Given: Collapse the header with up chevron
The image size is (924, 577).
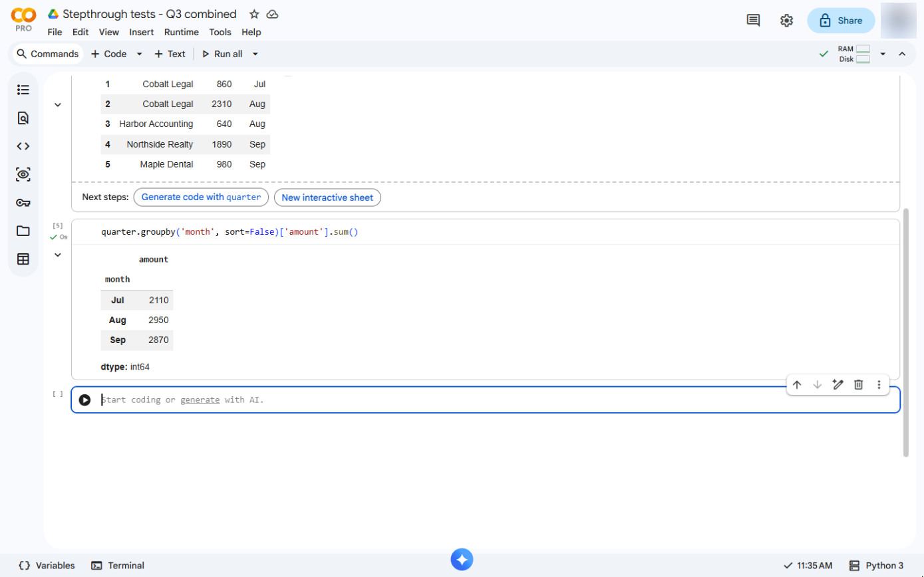Looking at the screenshot, I should [902, 54].
